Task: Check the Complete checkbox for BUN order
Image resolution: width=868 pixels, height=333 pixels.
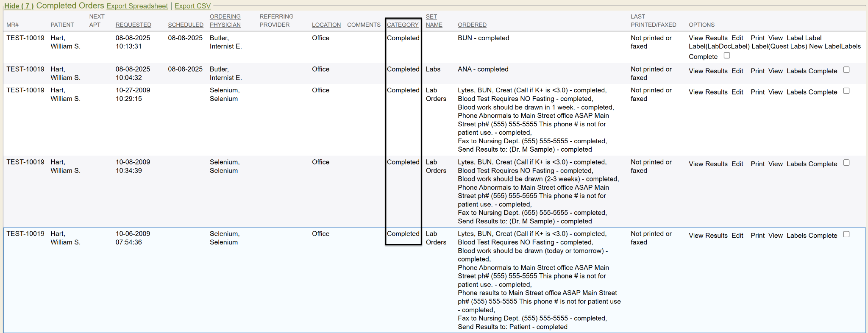Action: [x=727, y=55]
